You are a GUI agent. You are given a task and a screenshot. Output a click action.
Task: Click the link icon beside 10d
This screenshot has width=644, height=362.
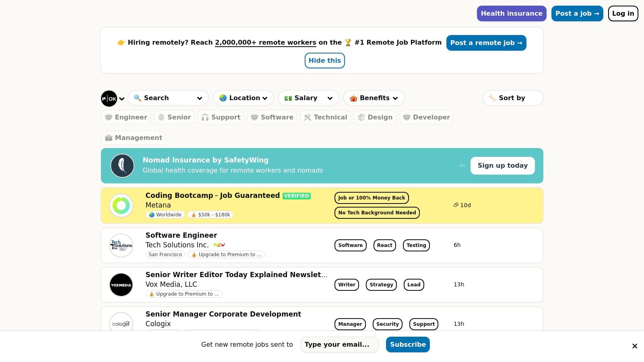tap(456, 205)
